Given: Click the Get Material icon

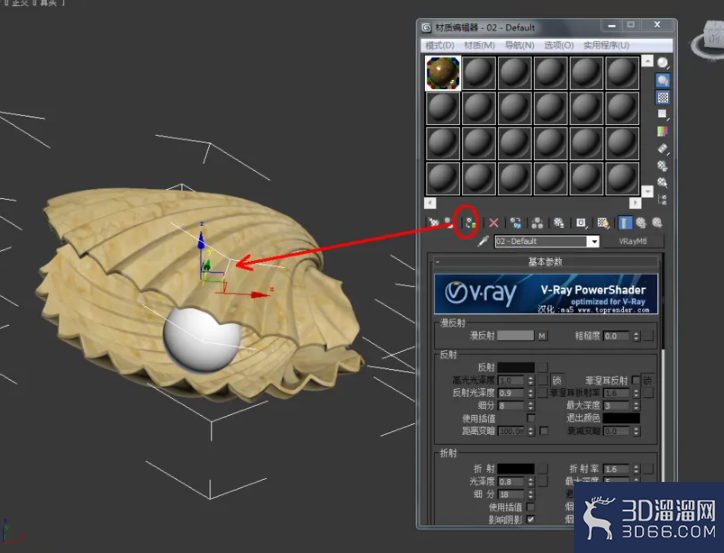Looking at the screenshot, I should pos(433,223).
